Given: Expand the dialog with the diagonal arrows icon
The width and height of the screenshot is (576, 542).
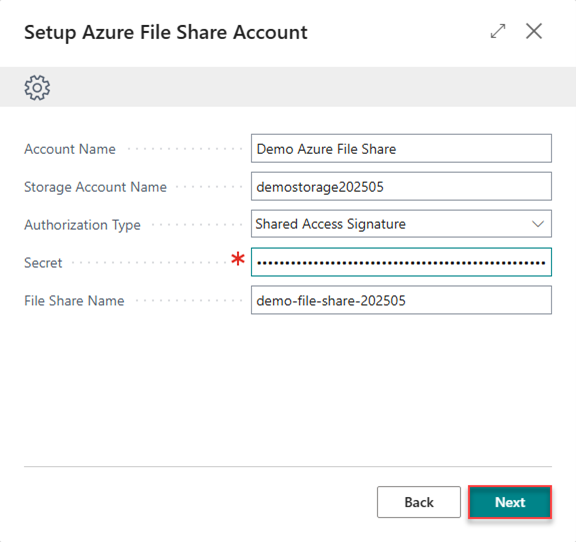Looking at the screenshot, I should click(498, 31).
